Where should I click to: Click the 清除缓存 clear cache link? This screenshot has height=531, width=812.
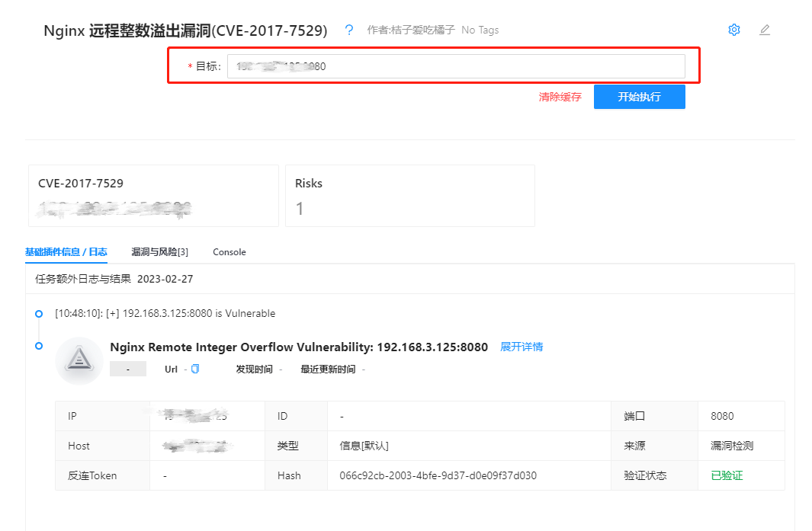click(560, 97)
